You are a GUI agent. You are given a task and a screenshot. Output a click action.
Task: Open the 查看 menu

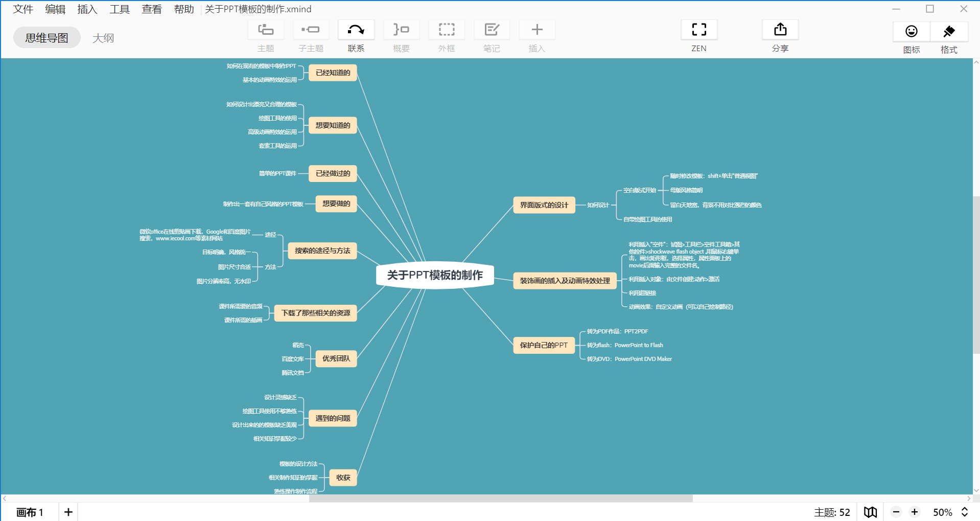point(152,9)
